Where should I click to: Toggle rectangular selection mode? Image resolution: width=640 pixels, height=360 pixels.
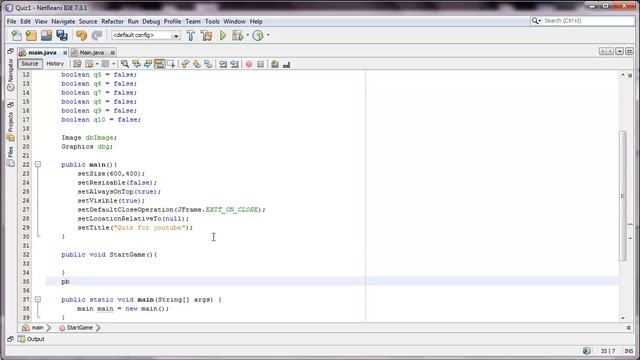point(171,64)
